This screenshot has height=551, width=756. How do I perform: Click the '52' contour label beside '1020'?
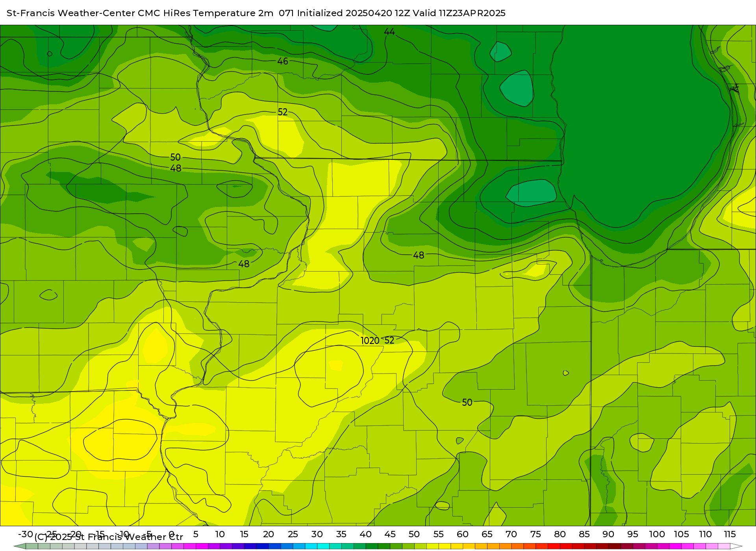389,340
